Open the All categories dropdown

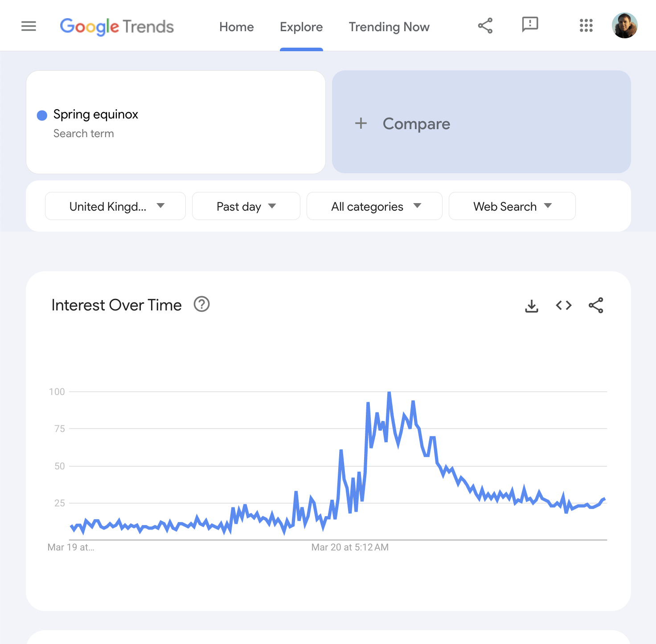pyautogui.click(x=374, y=206)
